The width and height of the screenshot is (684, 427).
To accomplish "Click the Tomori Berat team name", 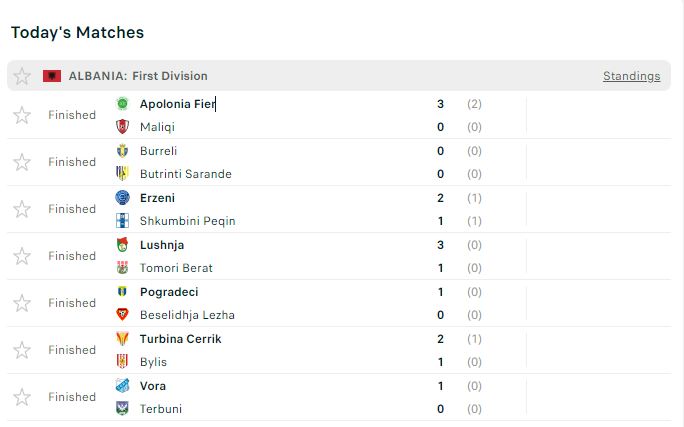I will tap(176, 268).
